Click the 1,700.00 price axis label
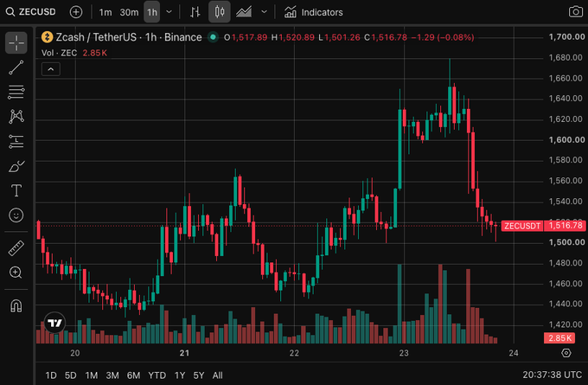 pos(566,37)
